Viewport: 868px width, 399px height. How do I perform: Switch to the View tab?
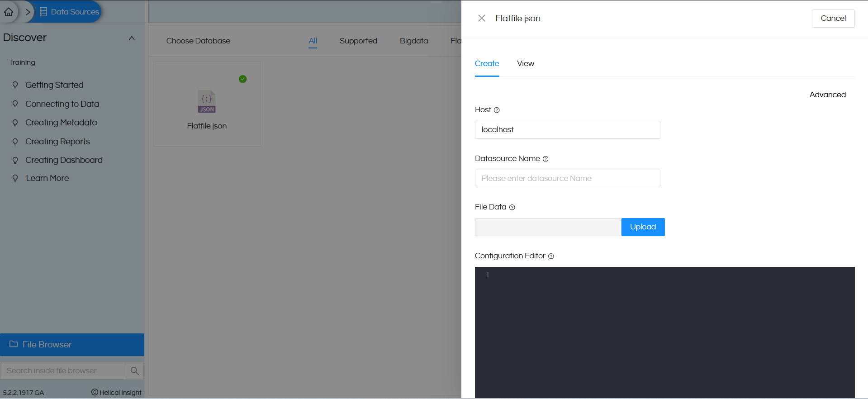(x=526, y=64)
